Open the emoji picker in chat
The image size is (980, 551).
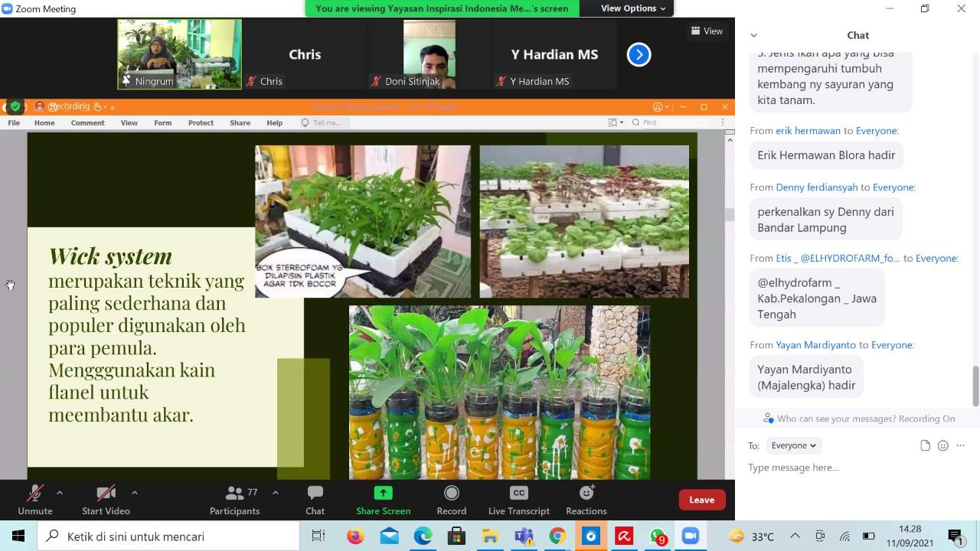tap(942, 445)
